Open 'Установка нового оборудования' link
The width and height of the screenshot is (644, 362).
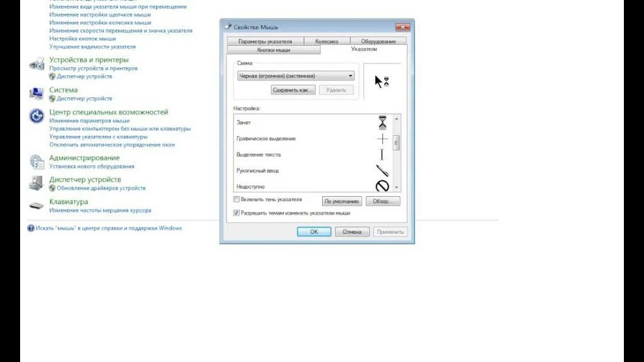[x=92, y=166]
